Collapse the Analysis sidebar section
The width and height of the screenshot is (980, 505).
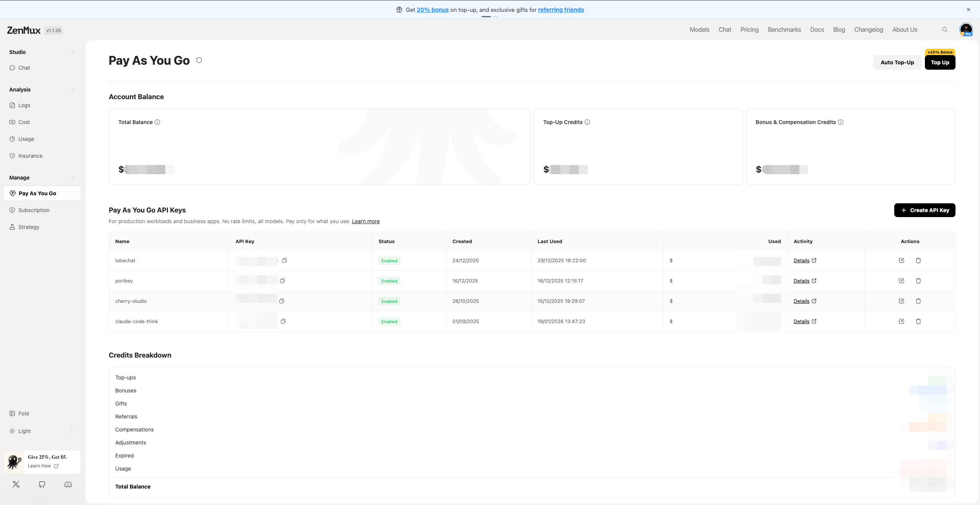pyautogui.click(x=72, y=90)
